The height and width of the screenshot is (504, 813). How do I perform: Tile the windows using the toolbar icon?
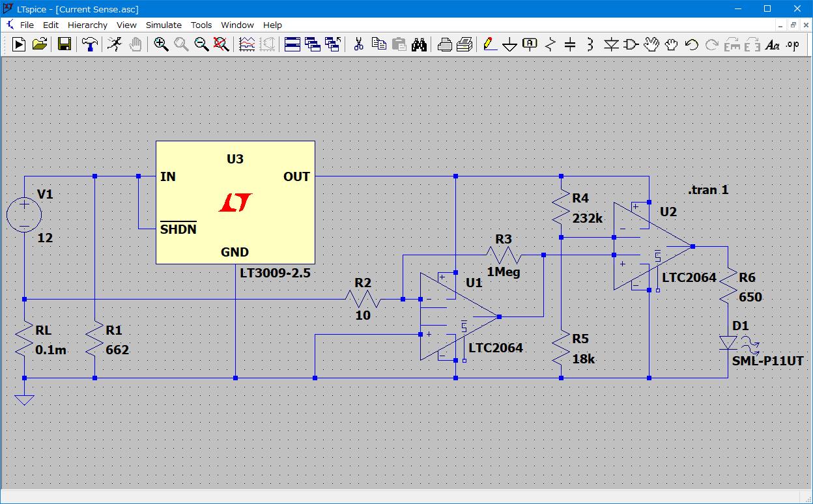tap(292, 44)
